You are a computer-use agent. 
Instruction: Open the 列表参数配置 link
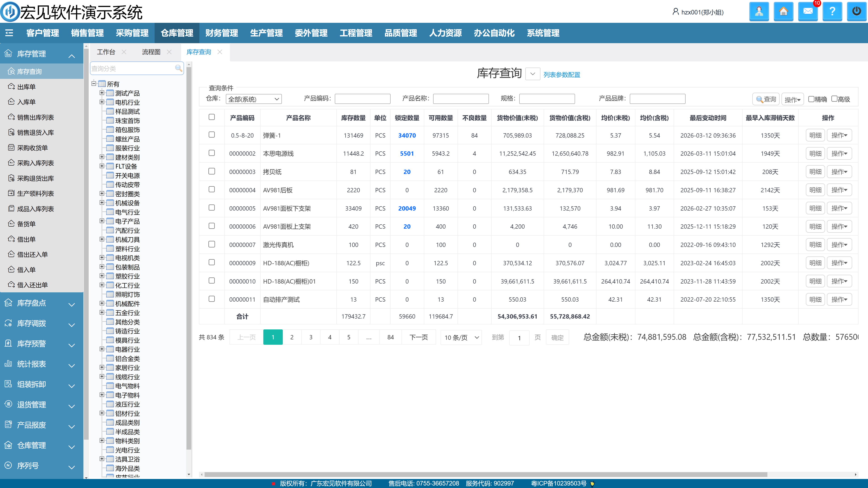[562, 75]
